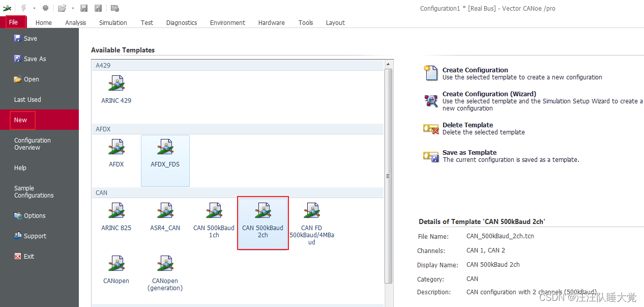Expand the open folder dropdown arrow
This screenshot has height=307, width=644.
(x=73, y=8)
